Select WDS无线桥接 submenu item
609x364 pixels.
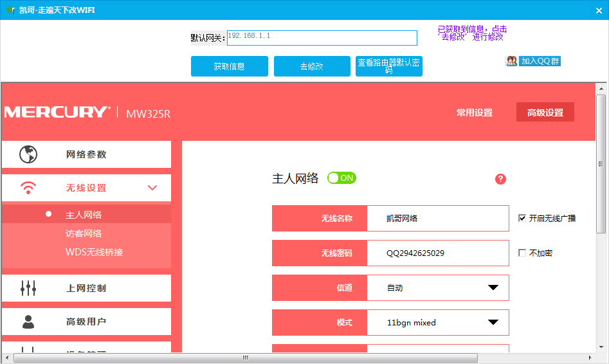[95, 252]
